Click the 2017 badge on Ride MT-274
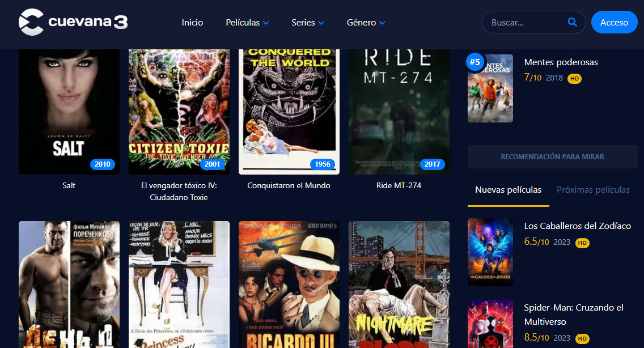The image size is (644, 348). tap(432, 164)
